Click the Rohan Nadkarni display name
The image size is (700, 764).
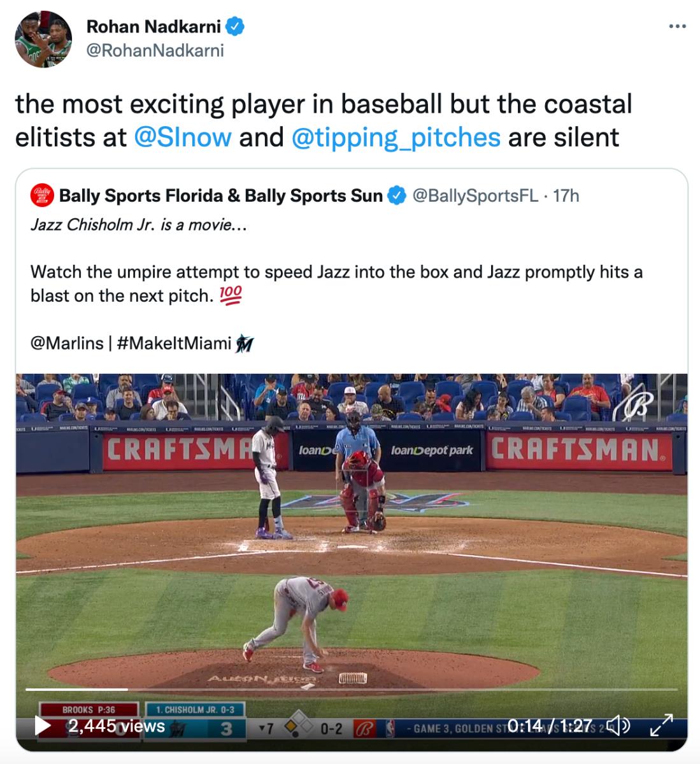154,26
